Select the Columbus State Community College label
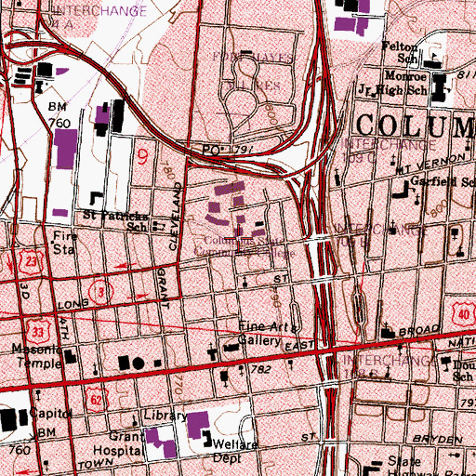The height and width of the screenshot is (476, 476). 245,246
